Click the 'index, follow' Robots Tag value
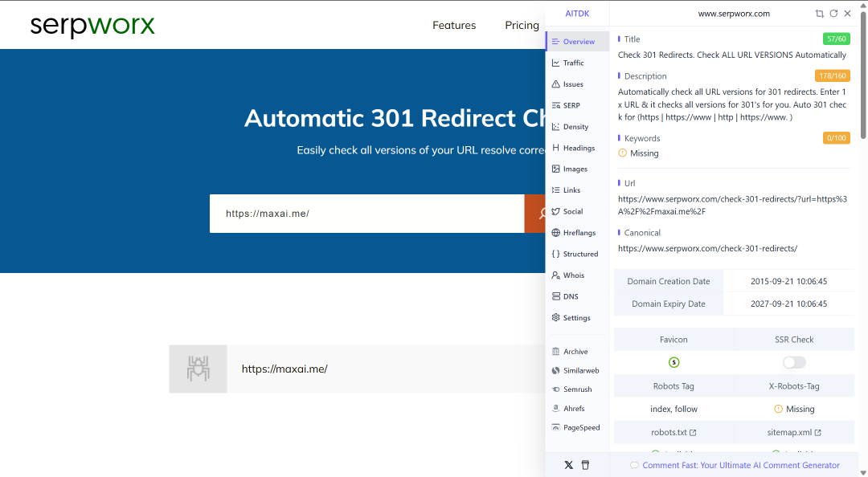 click(x=674, y=409)
